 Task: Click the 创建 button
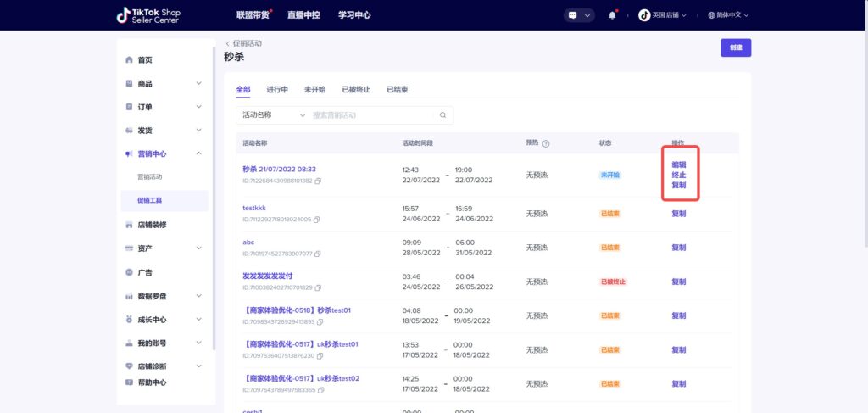pos(736,47)
